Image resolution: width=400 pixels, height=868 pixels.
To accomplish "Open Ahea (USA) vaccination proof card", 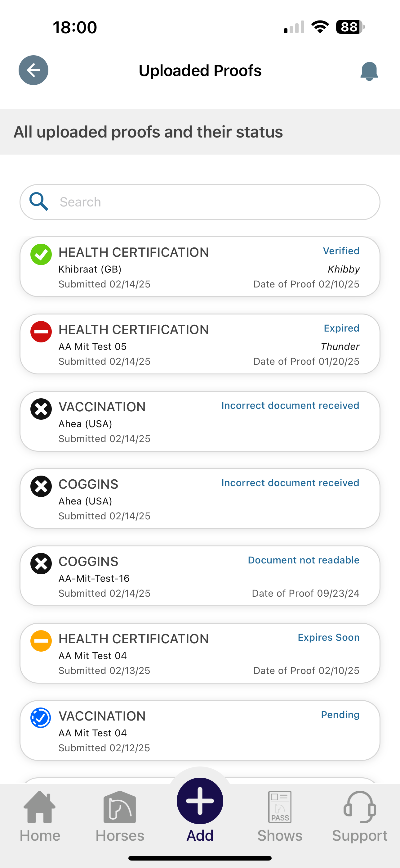I will tap(200, 421).
